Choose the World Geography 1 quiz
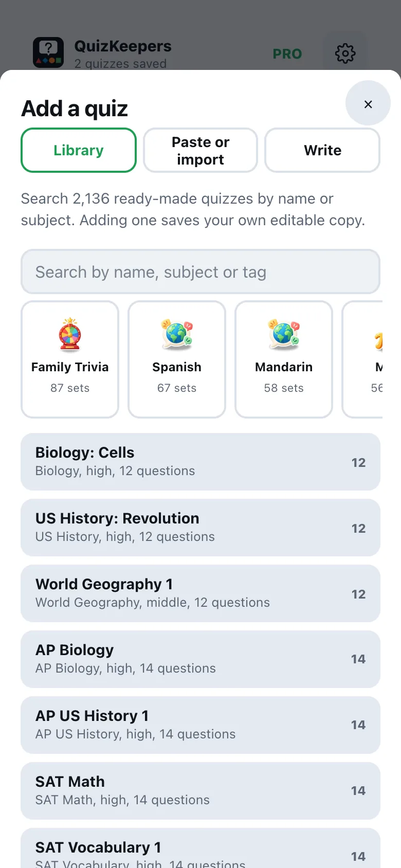This screenshot has height=868, width=401. click(x=200, y=593)
